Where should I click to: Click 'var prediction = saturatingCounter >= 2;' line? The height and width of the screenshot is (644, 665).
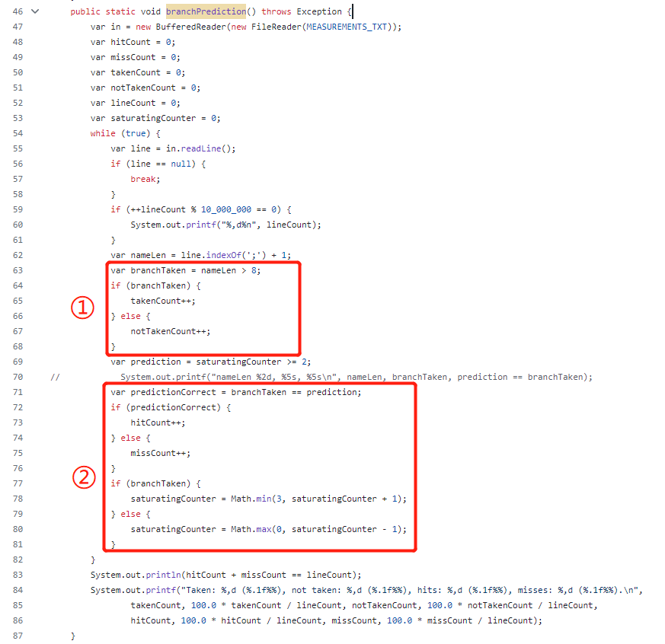point(211,362)
